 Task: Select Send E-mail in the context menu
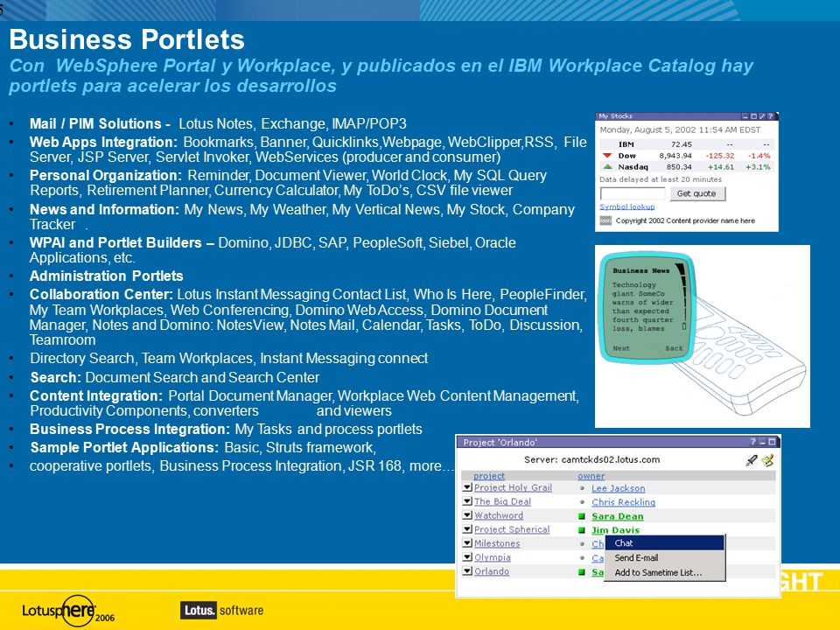point(665,557)
